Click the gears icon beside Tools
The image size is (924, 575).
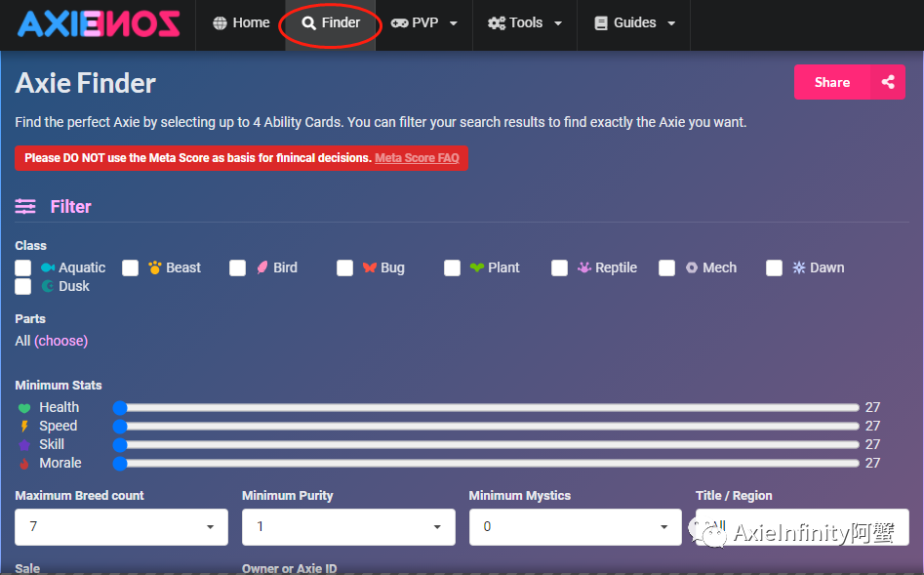pyautogui.click(x=497, y=23)
